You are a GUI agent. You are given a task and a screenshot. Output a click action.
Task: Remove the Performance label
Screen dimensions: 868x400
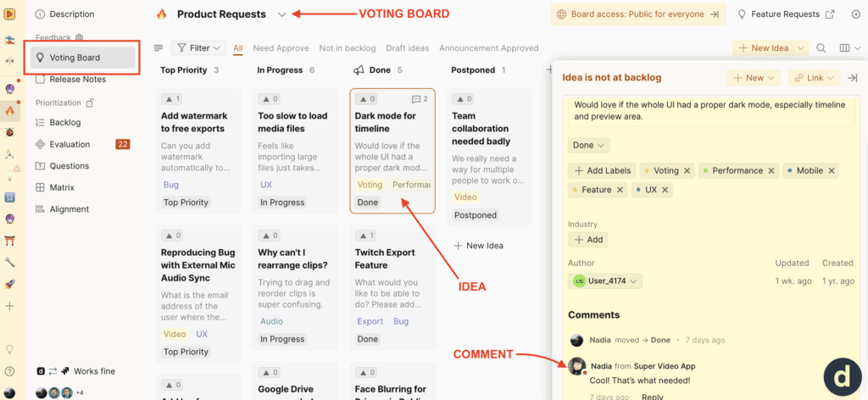771,170
